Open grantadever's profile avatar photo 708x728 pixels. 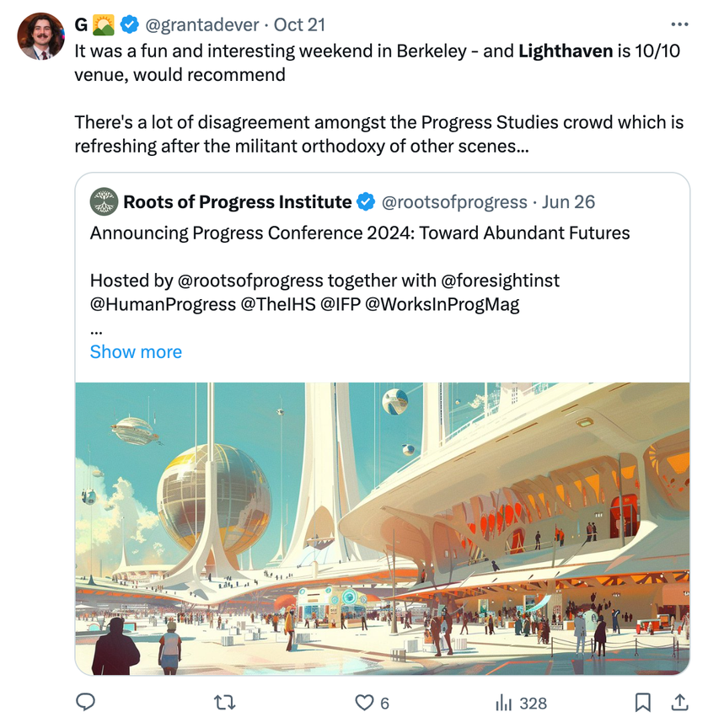[41, 36]
